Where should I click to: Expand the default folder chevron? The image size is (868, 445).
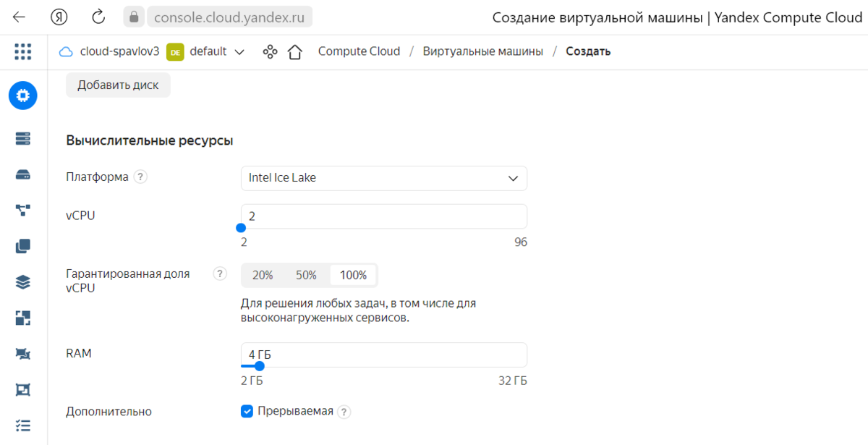click(239, 51)
